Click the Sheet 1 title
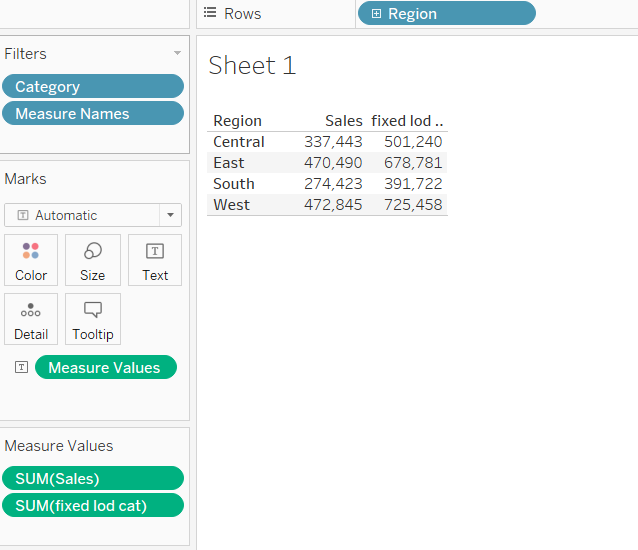Screen dimensions: 638x550 click(252, 66)
